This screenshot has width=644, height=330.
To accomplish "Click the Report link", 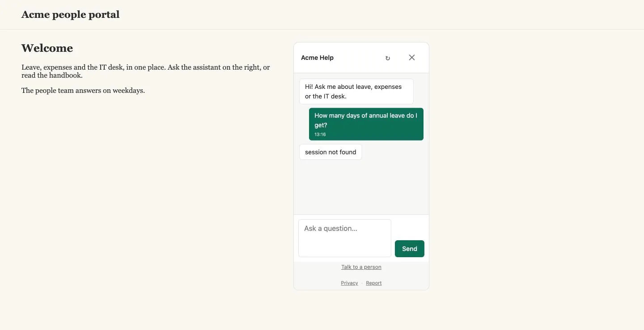I will 374,283.
